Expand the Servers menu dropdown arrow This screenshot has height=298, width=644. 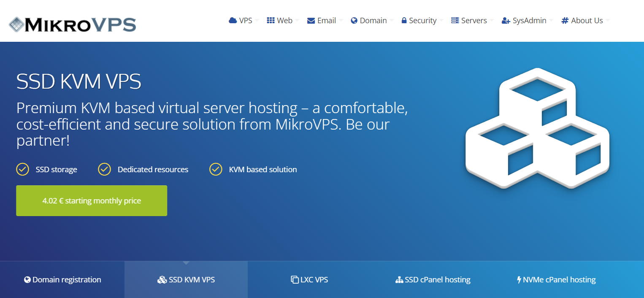(492, 20)
